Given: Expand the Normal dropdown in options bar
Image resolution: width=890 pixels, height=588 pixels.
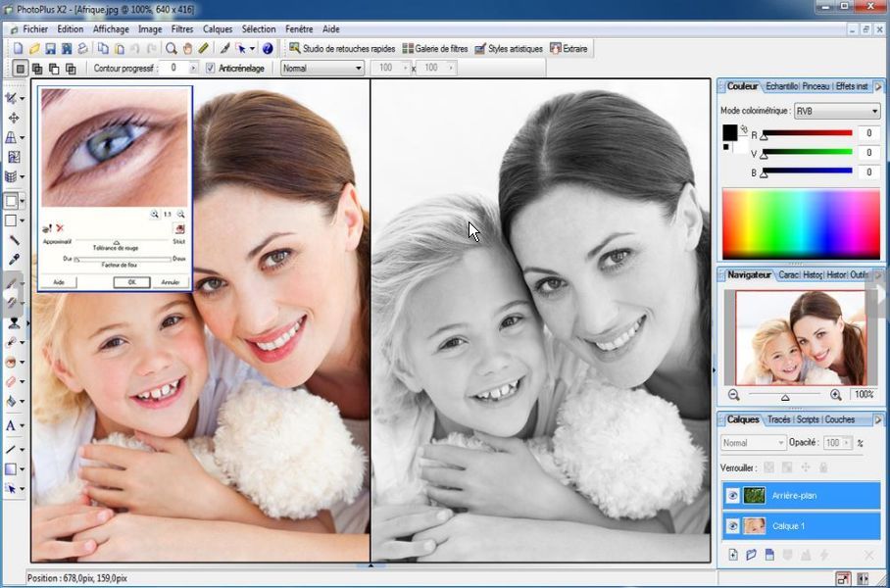Looking at the screenshot, I should pos(322,68).
